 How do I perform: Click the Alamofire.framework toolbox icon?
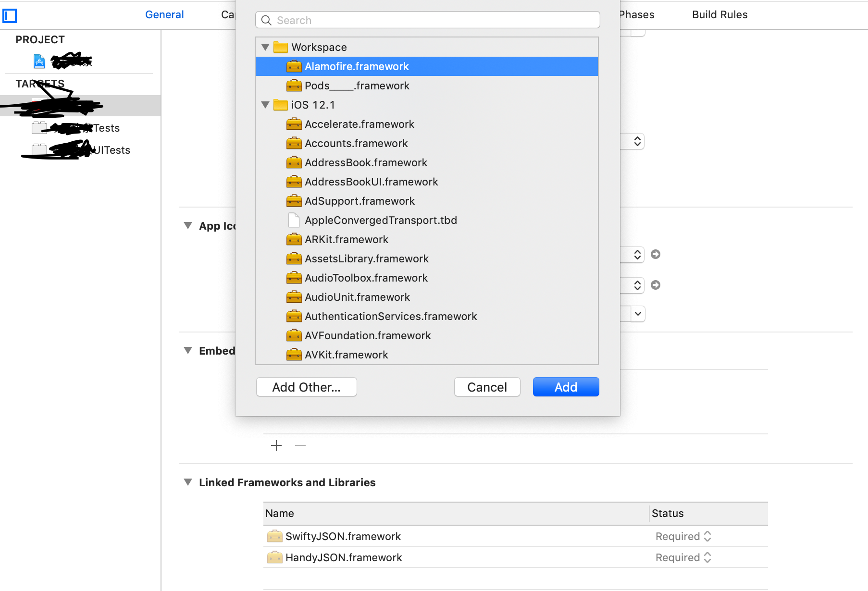point(294,66)
